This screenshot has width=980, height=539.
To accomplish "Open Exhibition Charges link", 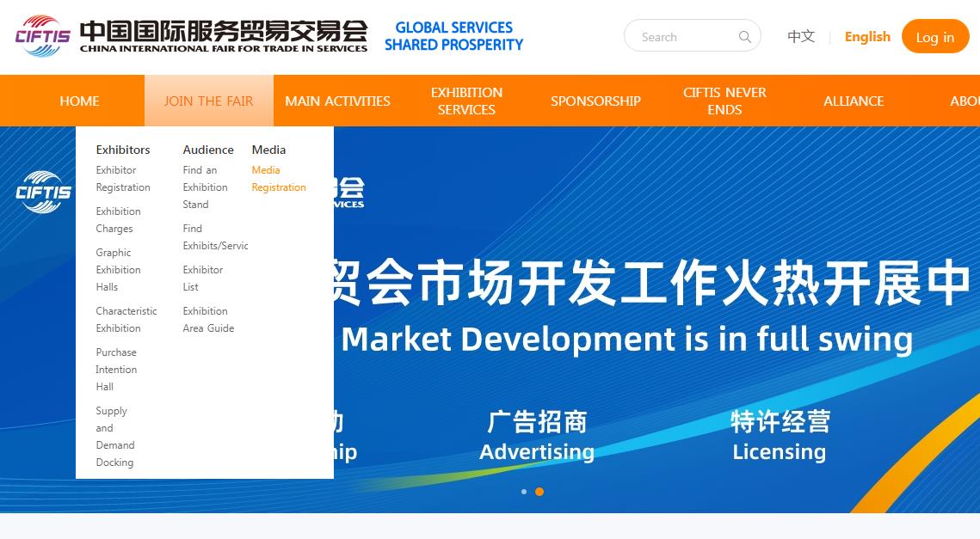I will (x=118, y=220).
